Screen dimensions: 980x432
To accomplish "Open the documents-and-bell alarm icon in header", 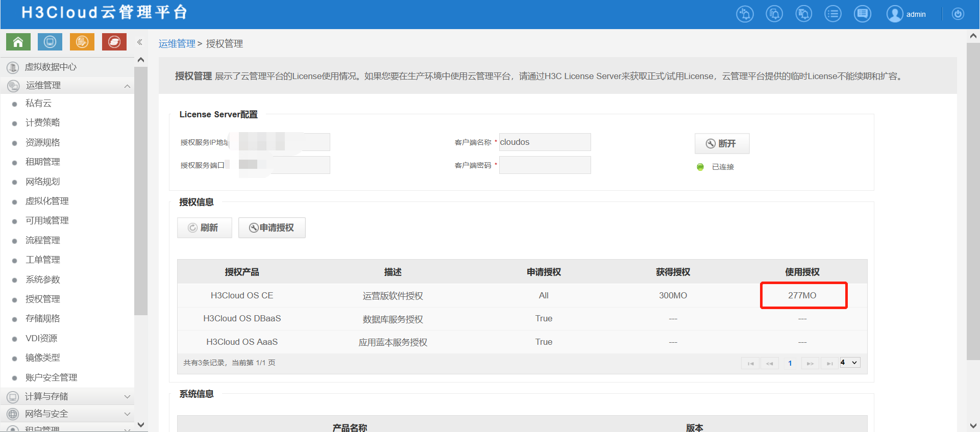I will pyautogui.click(x=774, y=14).
